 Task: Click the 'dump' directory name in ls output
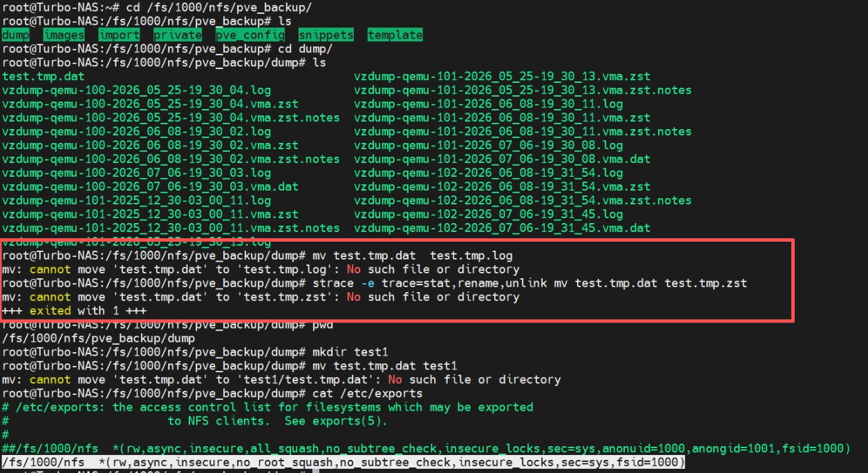click(16, 35)
